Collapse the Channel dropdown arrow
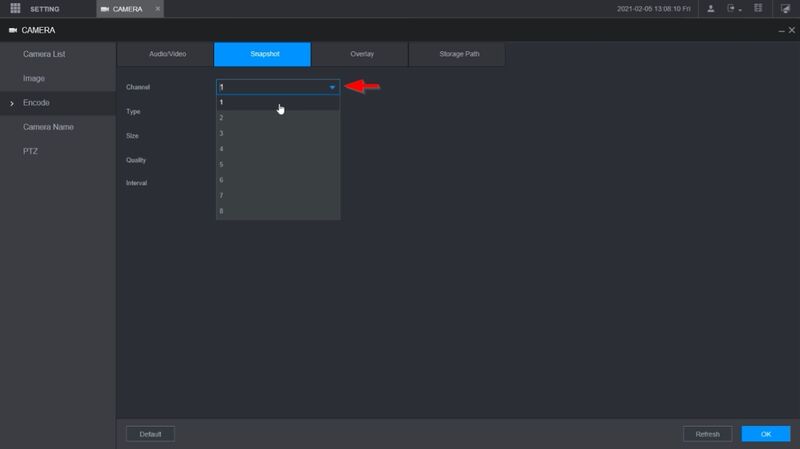 (332, 87)
